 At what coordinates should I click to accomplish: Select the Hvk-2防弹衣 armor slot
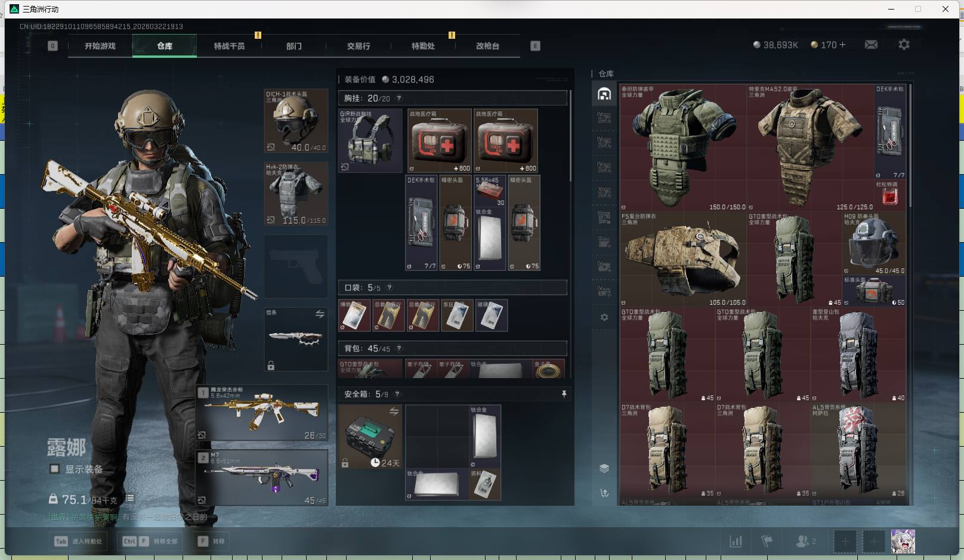pyautogui.click(x=296, y=194)
